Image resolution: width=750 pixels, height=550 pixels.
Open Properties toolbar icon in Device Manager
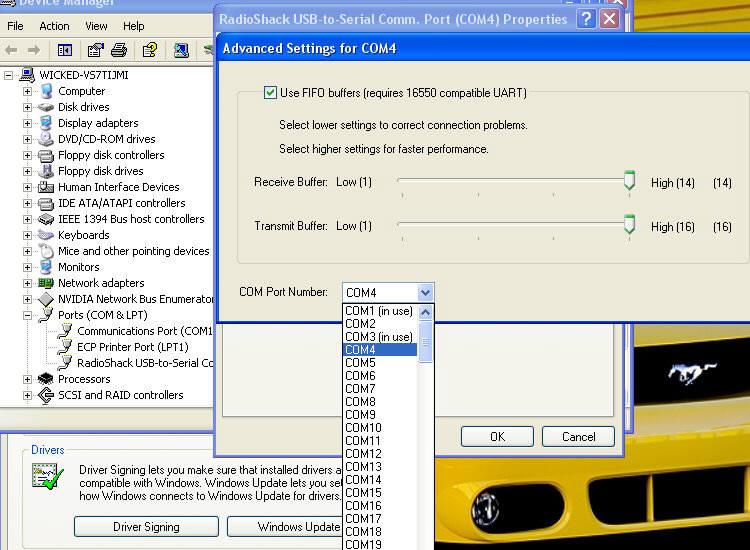tap(96, 50)
